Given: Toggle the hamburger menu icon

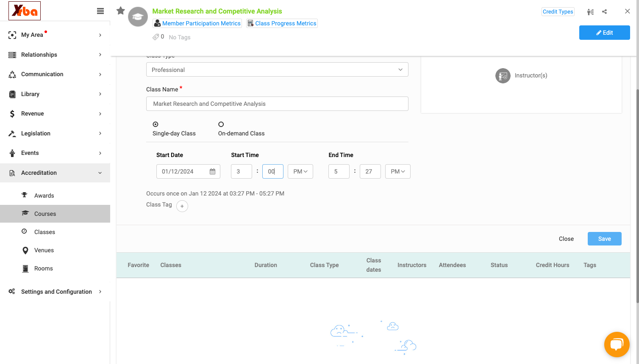Looking at the screenshot, I should point(100,11).
